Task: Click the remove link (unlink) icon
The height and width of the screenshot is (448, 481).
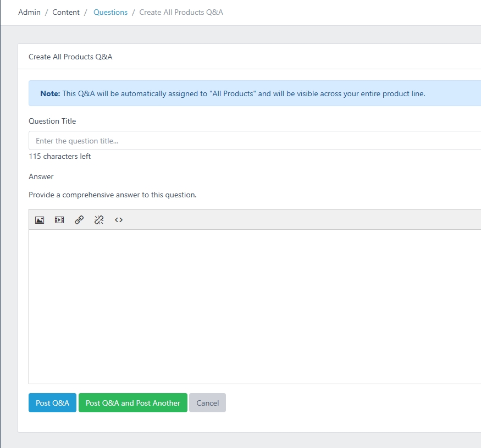Action: (99, 220)
